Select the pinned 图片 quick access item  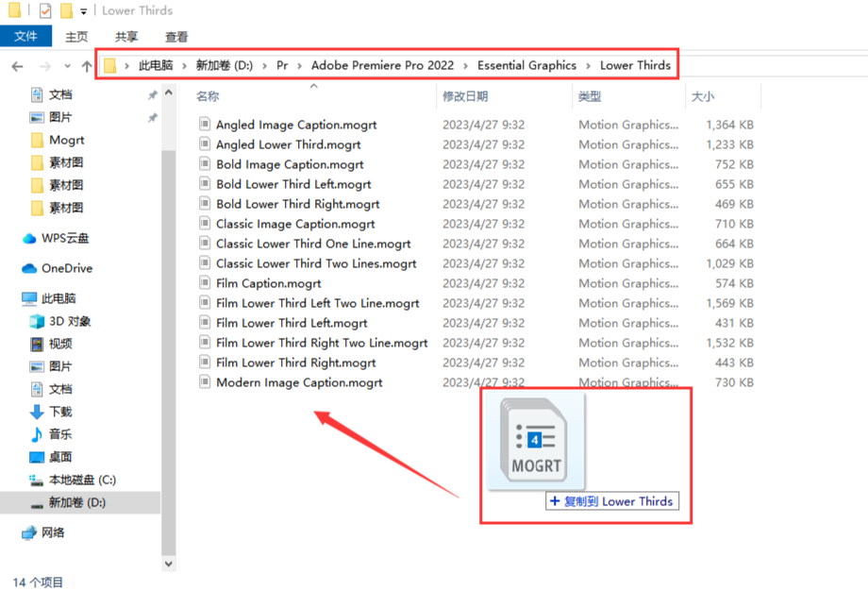pyautogui.click(x=60, y=117)
